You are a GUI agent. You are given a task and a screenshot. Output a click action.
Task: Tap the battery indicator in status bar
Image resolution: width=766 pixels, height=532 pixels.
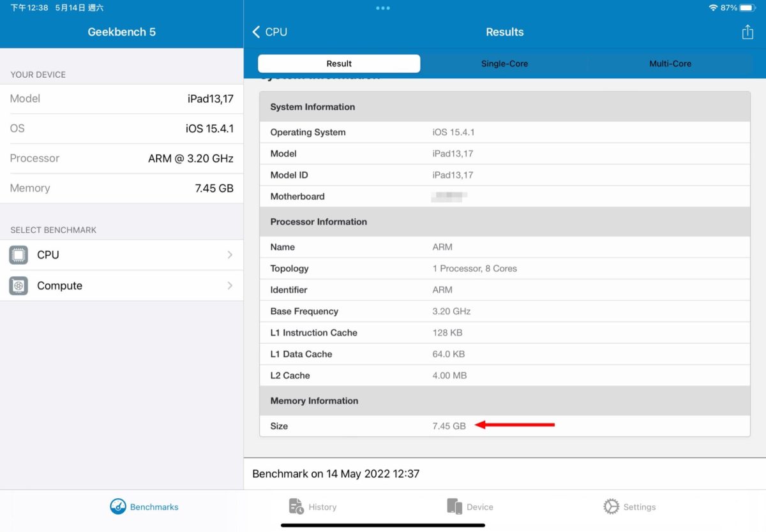click(748, 8)
